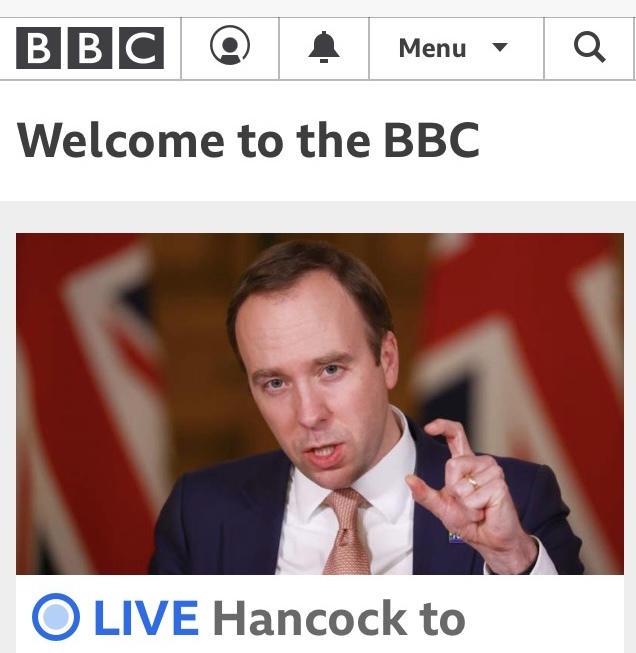
Task: Click the white story card below photo
Action: (x=320, y=614)
